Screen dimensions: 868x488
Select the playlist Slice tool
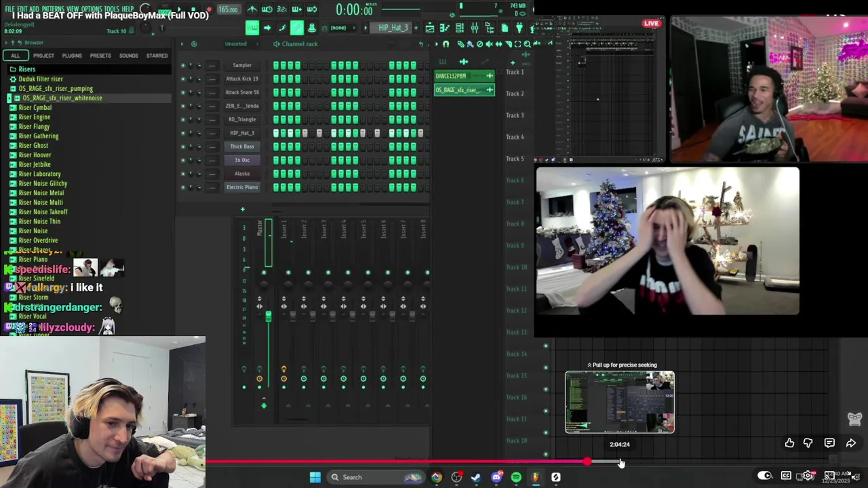(509, 44)
